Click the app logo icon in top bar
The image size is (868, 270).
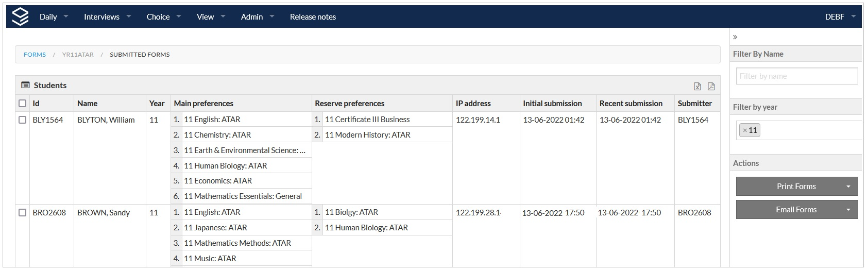click(x=20, y=16)
